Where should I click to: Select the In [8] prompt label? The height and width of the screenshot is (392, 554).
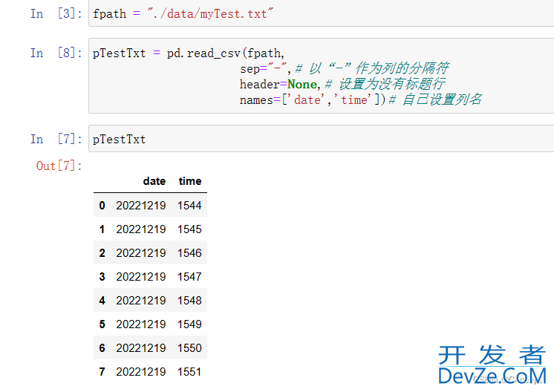coord(56,53)
